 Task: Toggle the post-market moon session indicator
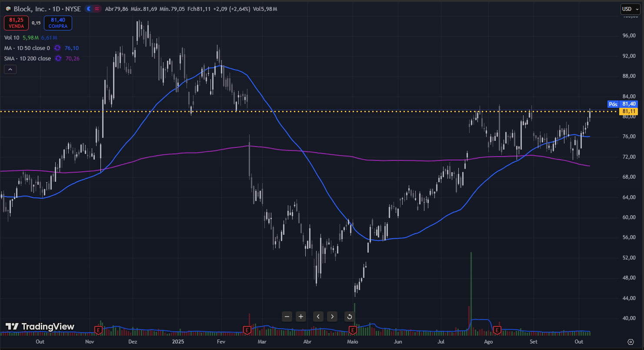coord(90,9)
